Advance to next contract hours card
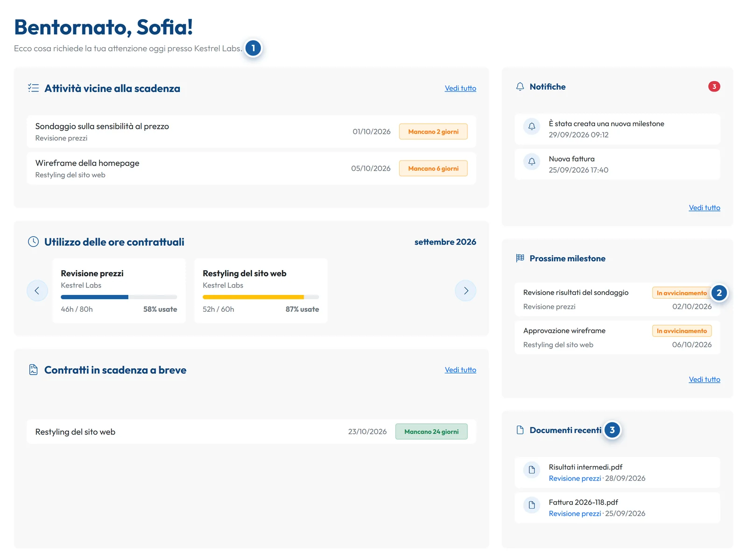747x560 pixels. (x=465, y=291)
